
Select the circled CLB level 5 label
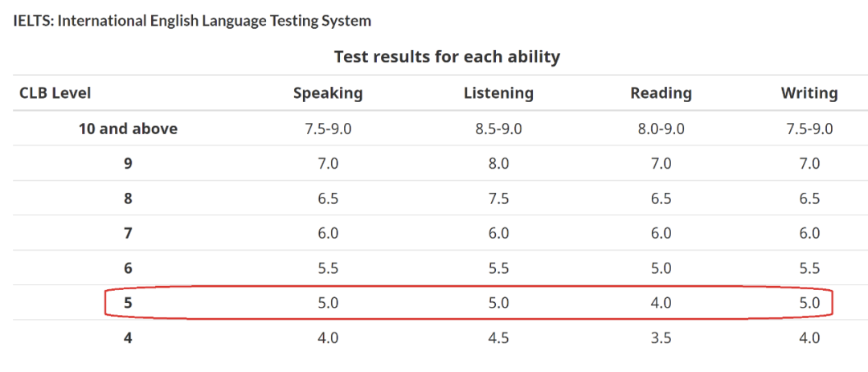point(128,304)
